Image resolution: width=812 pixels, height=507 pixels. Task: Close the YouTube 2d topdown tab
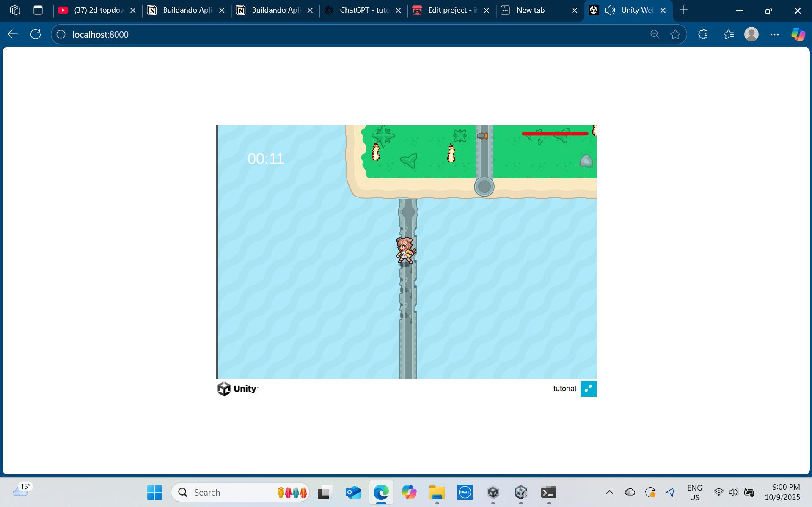click(x=133, y=11)
